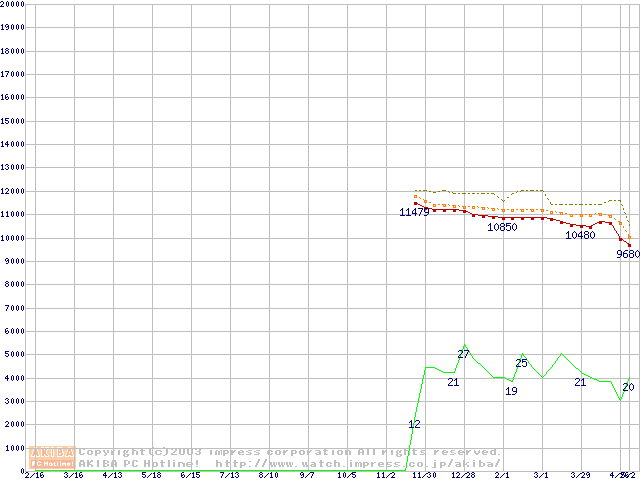Click the AKIBA logo in the watermark
This screenshot has width=640, height=480.
point(53,452)
